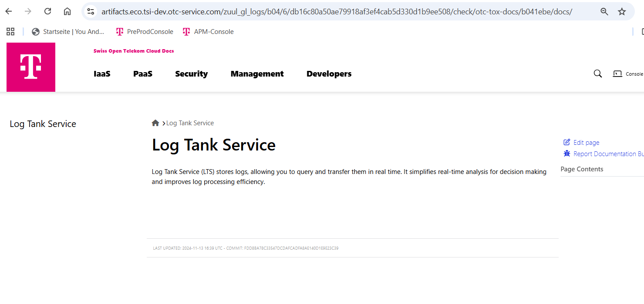Go back to previous page

(x=9, y=11)
